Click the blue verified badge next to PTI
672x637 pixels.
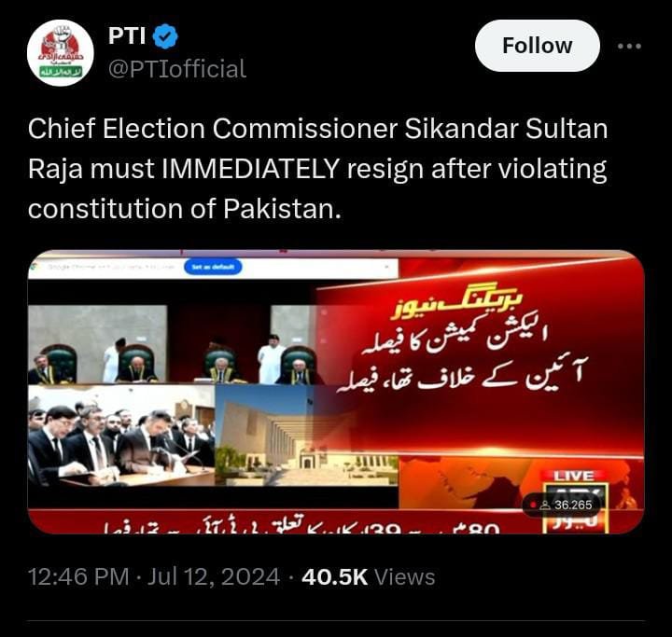(166, 36)
